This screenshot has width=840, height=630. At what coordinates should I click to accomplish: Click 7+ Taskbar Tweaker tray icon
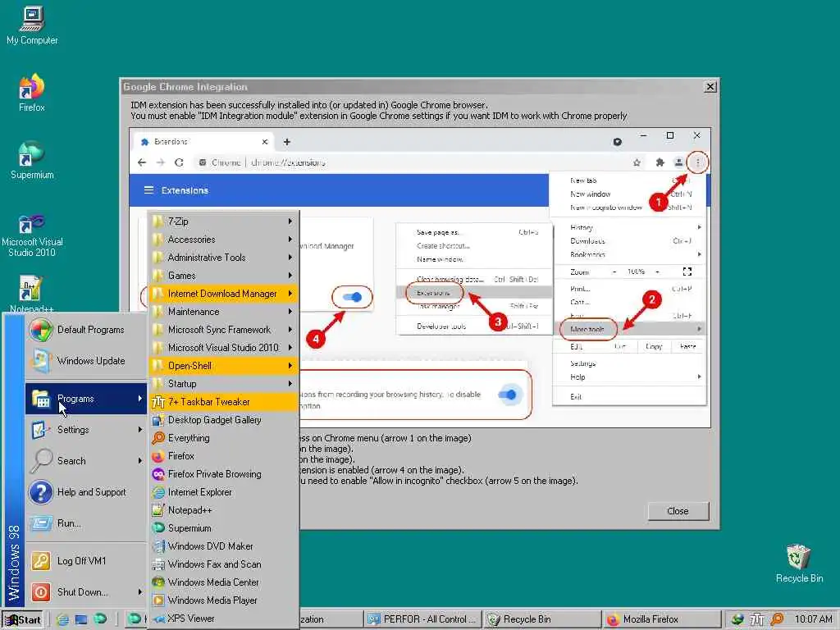coord(756,620)
